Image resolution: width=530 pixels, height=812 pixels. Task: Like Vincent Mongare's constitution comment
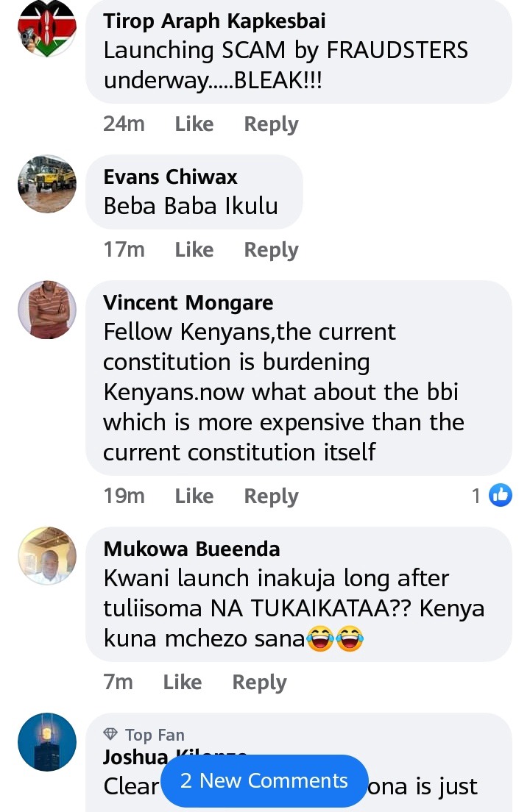tap(194, 496)
